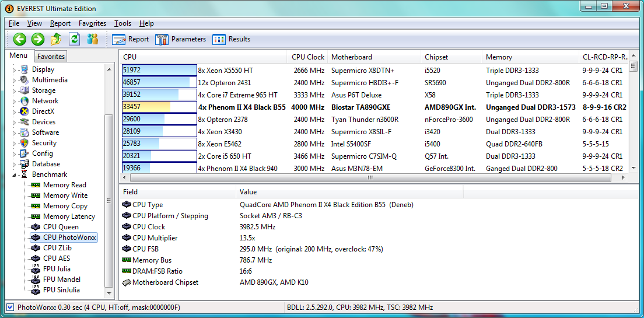The height and width of the screenshot is (318, 644).
Task: Select the CPU AES benchmark
Action: (56, 258)
